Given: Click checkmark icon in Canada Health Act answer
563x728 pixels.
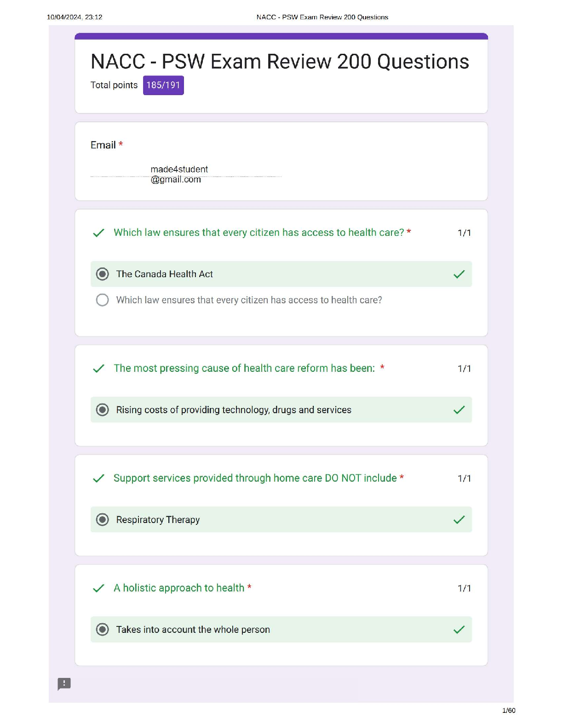Looking at the screenshot, I should tap(459, 274).
